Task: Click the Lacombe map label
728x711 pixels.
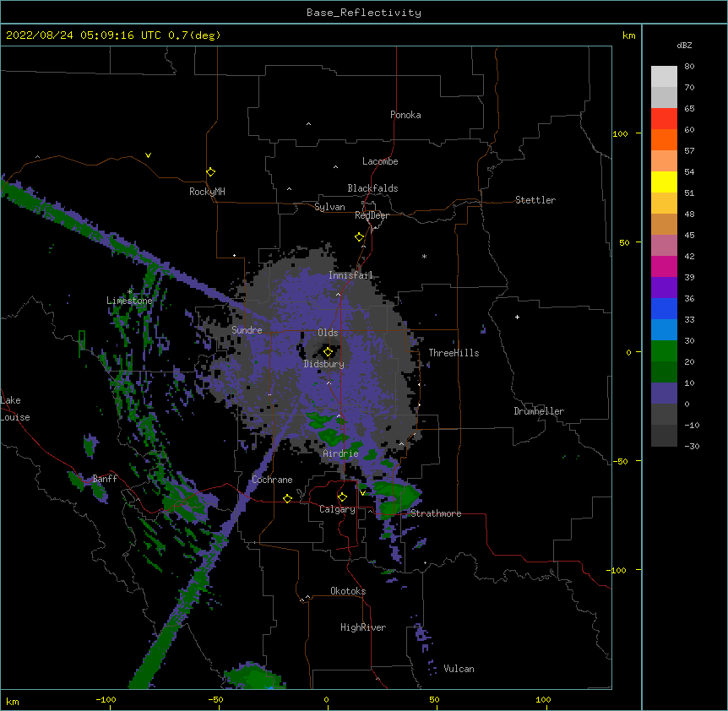Action: pyautogui.click(x=380, y=161)
